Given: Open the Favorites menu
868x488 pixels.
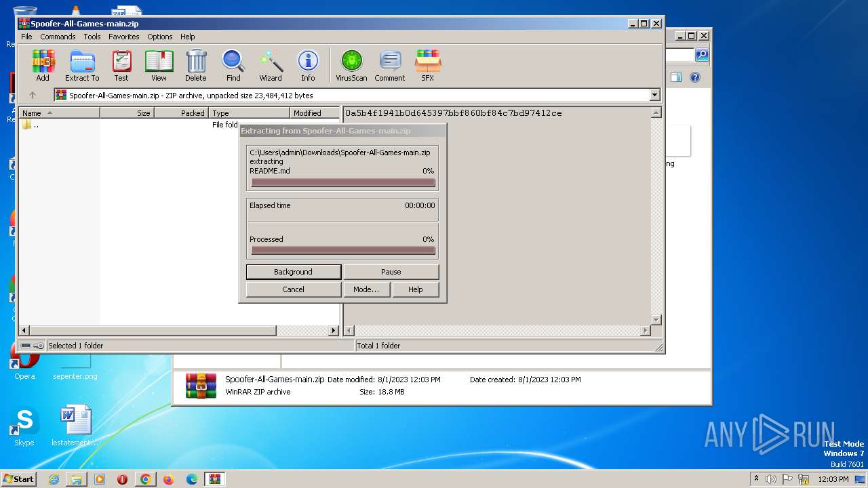Looking at the screenshot, I should [124, 37].
